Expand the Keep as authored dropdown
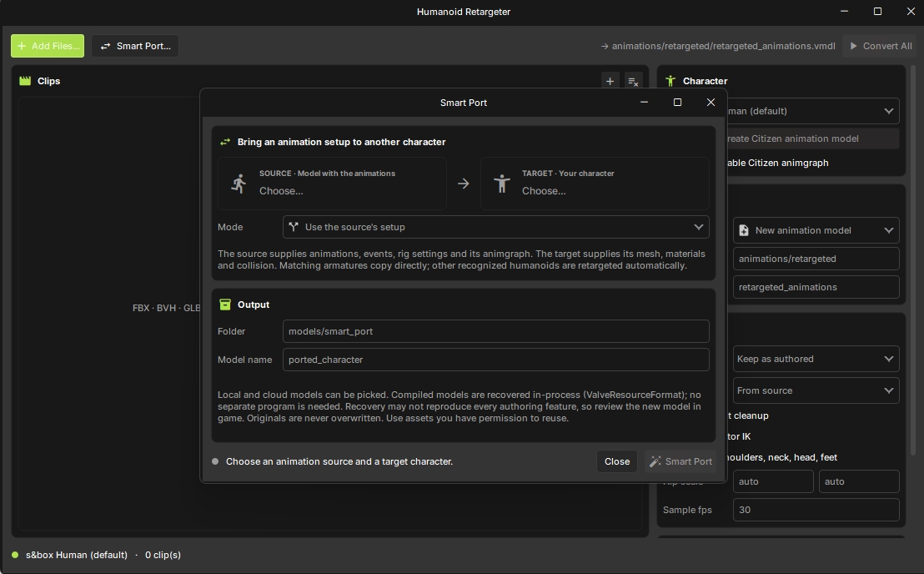This screenshot has height=574, width=924. tap(816, 359)
